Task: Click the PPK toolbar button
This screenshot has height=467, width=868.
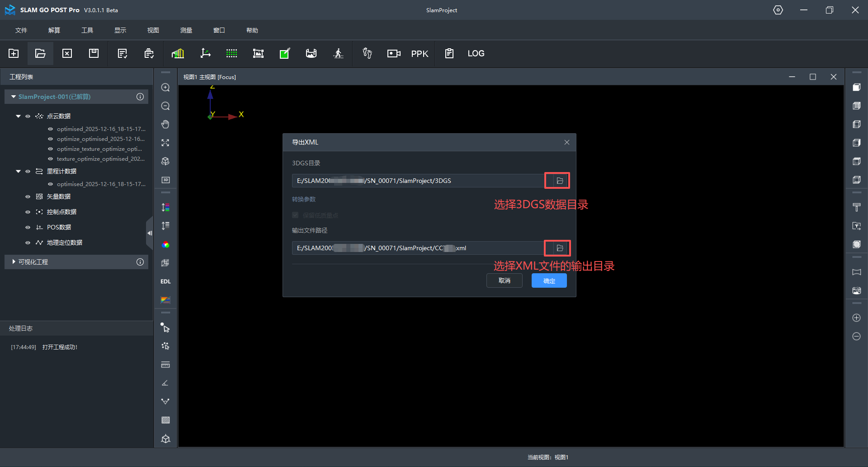Action: point(419,54)
